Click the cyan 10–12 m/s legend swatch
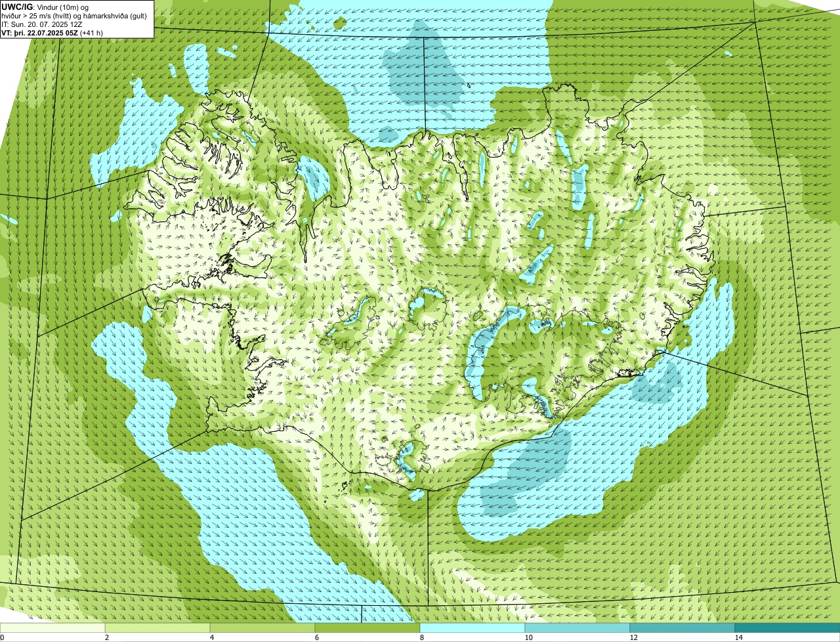 [577, 628]
